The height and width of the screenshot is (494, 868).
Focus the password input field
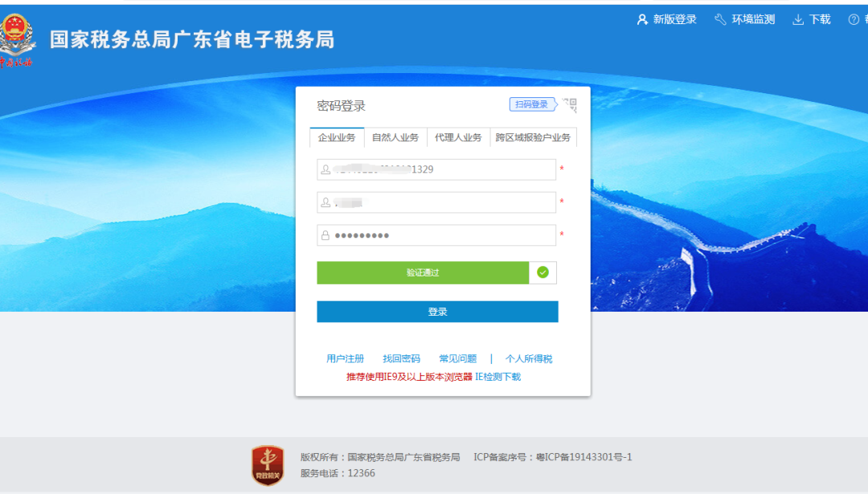(436, 235)
